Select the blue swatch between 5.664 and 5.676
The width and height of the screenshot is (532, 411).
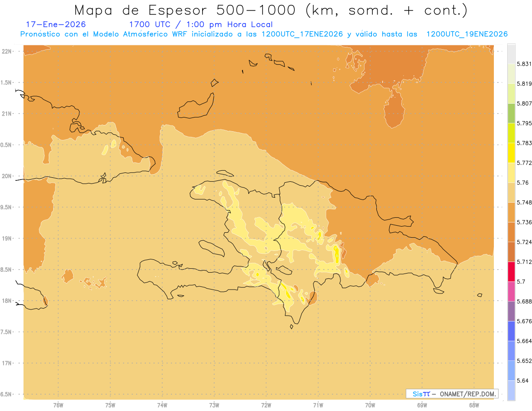click(511, 331)
